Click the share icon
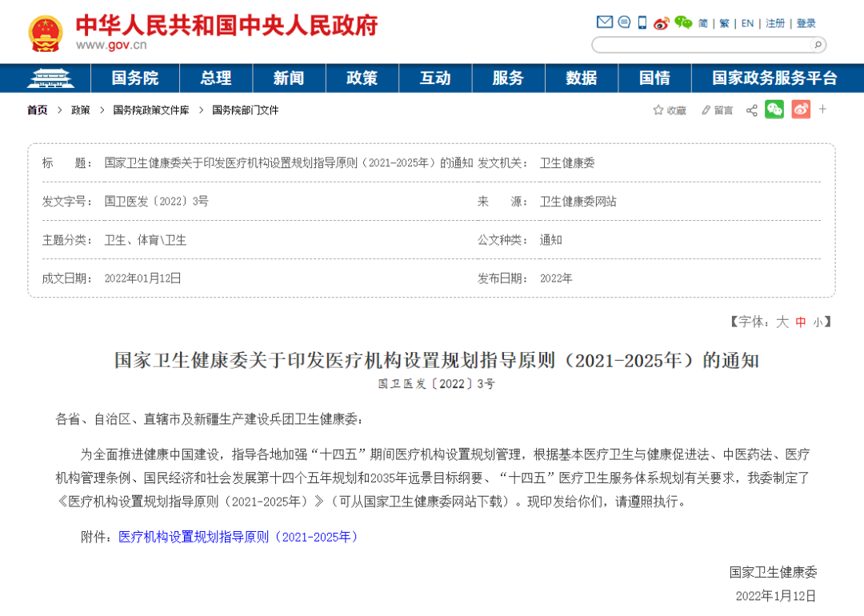This screenshot has width=864, height=616. point(751,110)
